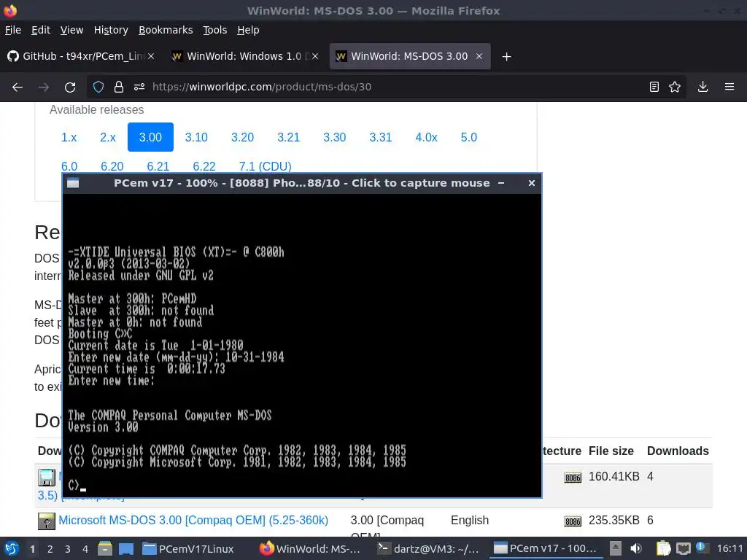This screenshot has height=560, width=747.
Task: Close the WinWorld: Windows 1.0 tab
Action: [315, 56]
